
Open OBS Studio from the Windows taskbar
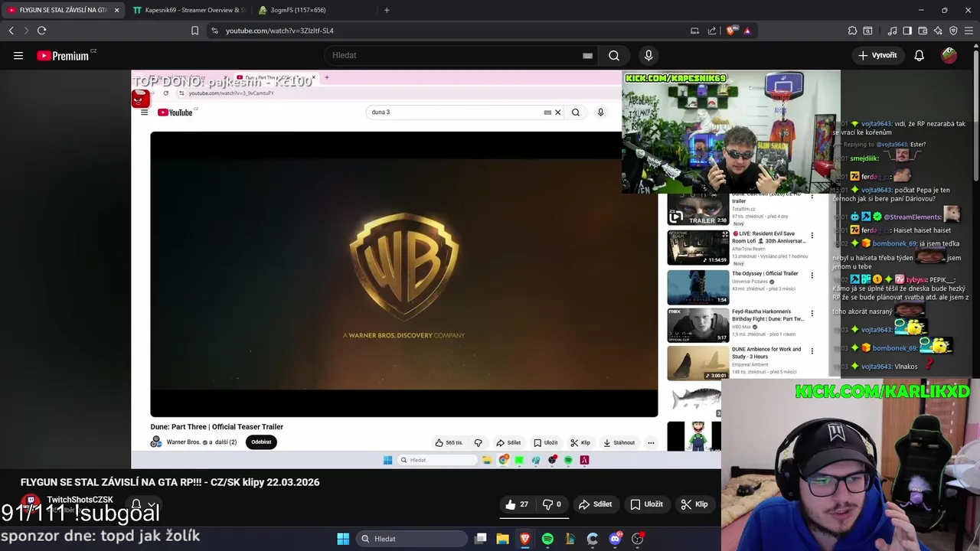pyautogui.click(x=637, y=539)
